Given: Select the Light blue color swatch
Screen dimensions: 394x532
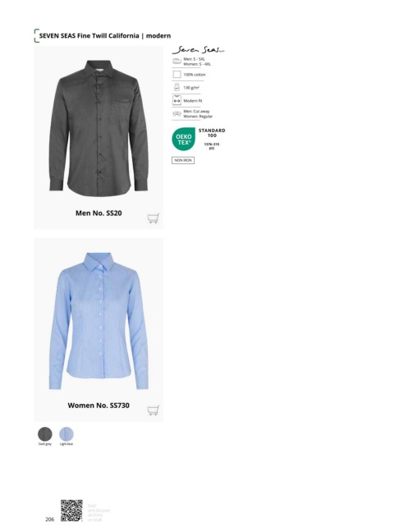Looking at the screenshot, I should 66,434.
